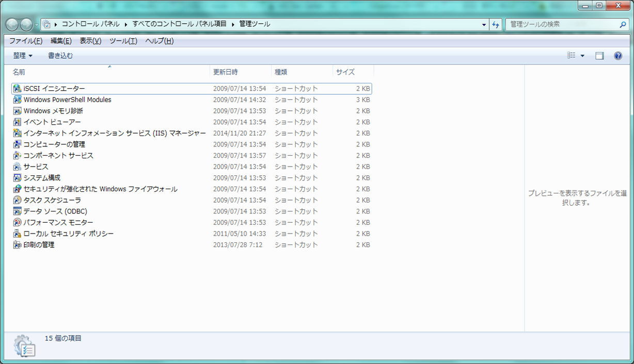The width and height of the screenshot is (634, 364).
Task: Click the コントロール パネル breadcrumb
Action: tap(90, 24)
